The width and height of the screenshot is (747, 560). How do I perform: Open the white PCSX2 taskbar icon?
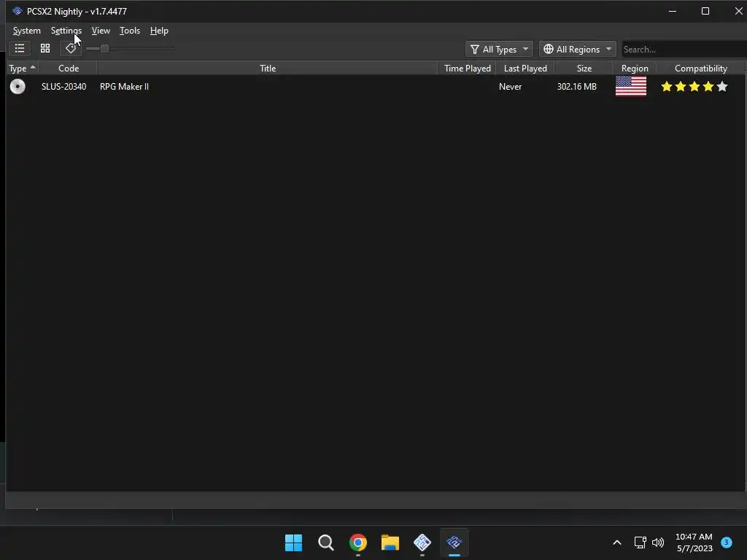[x=422, y=542]
